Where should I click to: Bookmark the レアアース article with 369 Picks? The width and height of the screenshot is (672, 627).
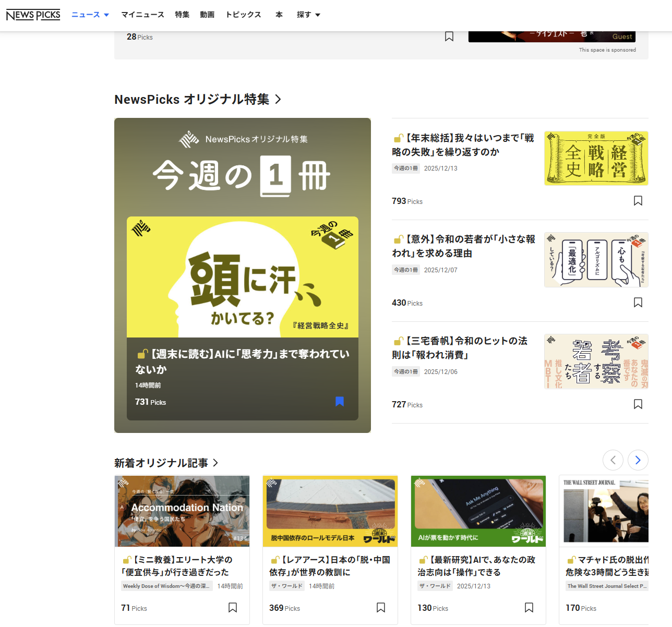(x=381, y=608)
